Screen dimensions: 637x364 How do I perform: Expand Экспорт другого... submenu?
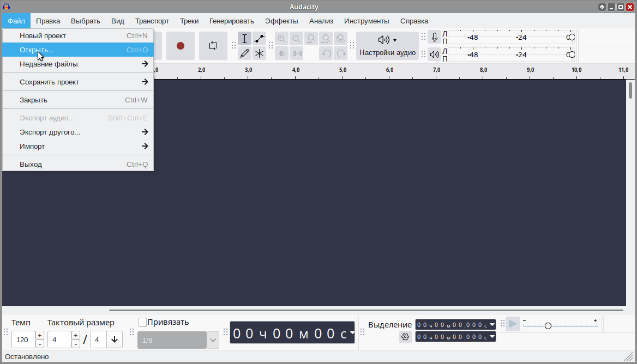(x=78, y=132)
